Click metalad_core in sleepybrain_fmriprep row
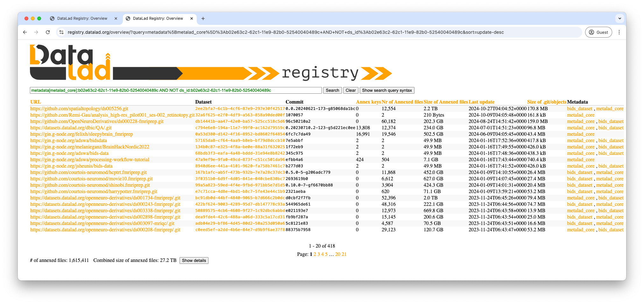The image size is (644, 304). click(x=581, y=134)
